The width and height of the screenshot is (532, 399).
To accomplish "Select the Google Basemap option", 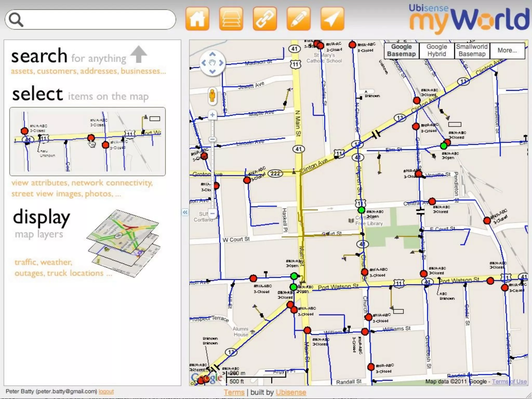I will [x=401, y=50].
